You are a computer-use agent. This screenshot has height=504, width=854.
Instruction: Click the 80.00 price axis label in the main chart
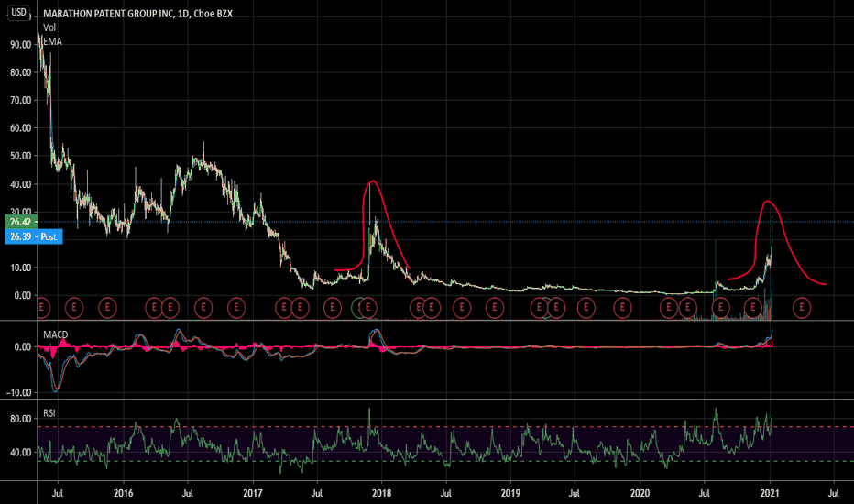pyautogui.click(x=21, y=72)
